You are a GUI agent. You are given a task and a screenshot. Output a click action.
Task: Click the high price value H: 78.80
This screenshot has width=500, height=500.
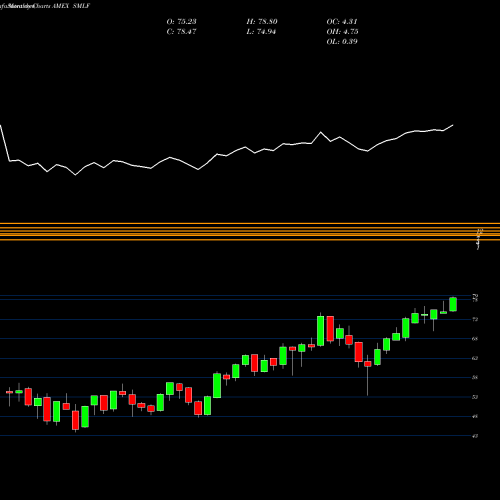(262, 22)
